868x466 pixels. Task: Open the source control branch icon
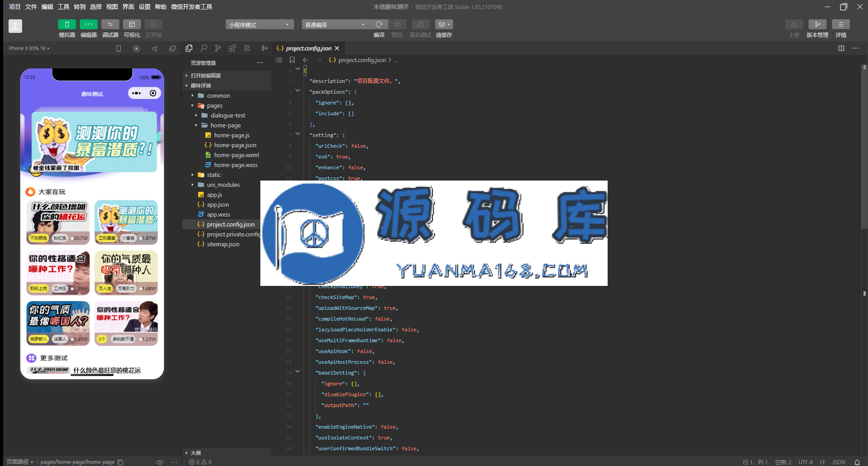(x=218, y=48)
